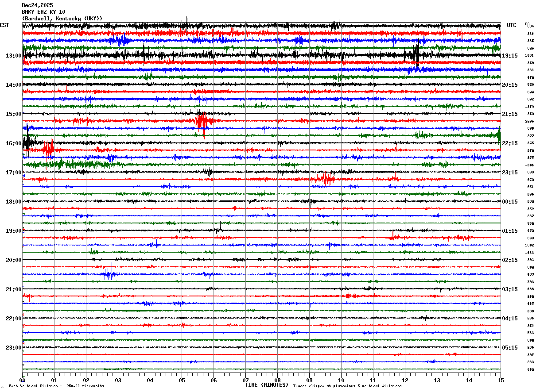536x392 pixels.
Task: Click the 11 minute axis tick label
Action: click(x=373, y=380)
